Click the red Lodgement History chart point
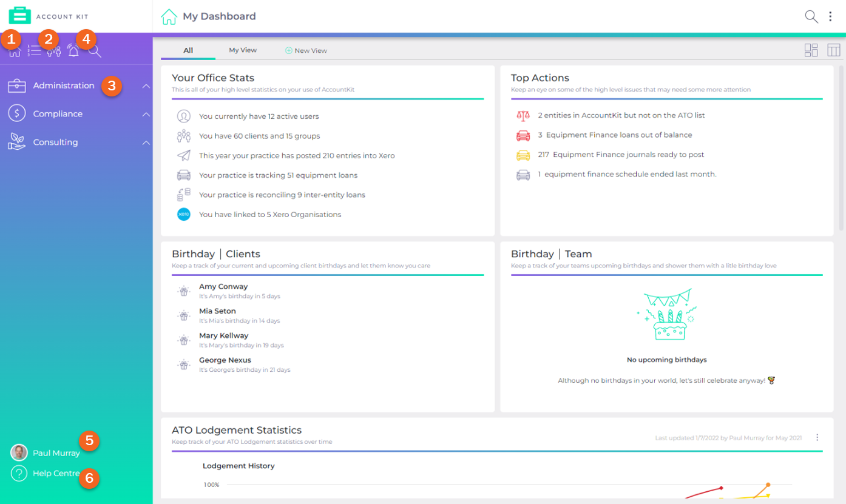Image resolution: width=846 pixels, height=504 pixels. coord(722,488)
